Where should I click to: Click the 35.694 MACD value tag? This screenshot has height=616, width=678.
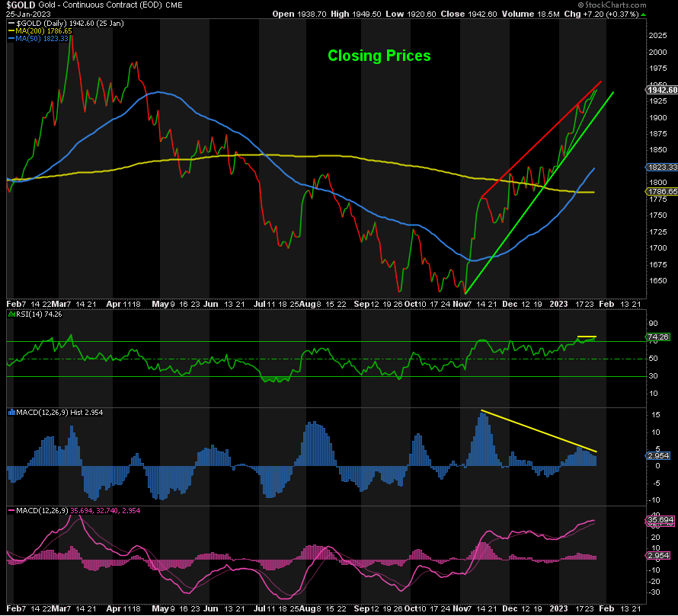coord(660,520)
